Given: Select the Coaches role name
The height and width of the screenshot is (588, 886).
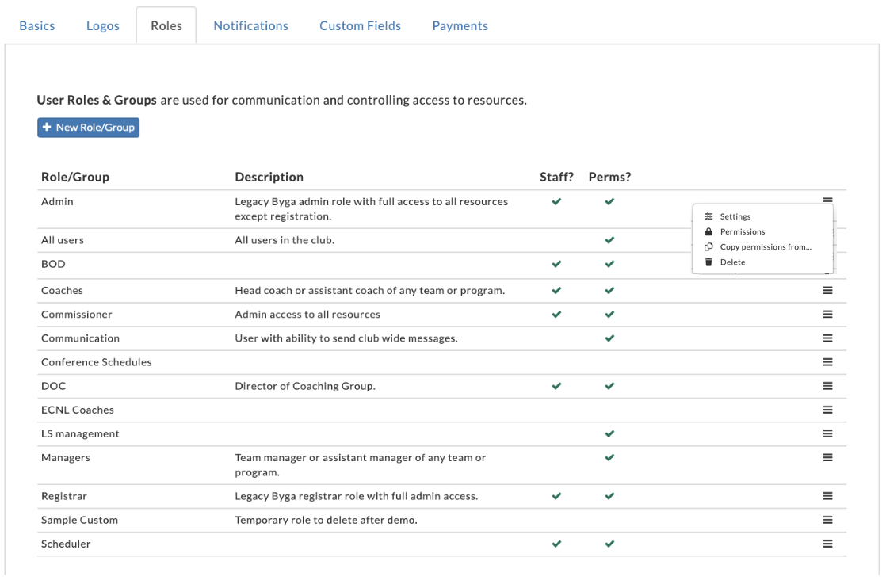Looking at the screenshot, I should (62, 290).
